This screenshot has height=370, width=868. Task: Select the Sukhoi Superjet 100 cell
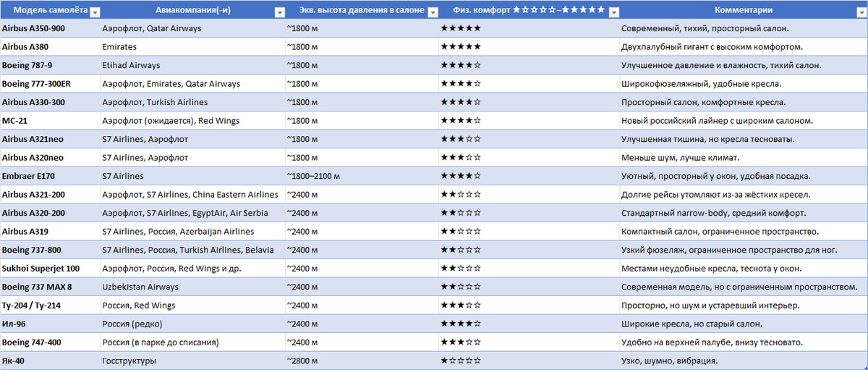click(50, 269)
